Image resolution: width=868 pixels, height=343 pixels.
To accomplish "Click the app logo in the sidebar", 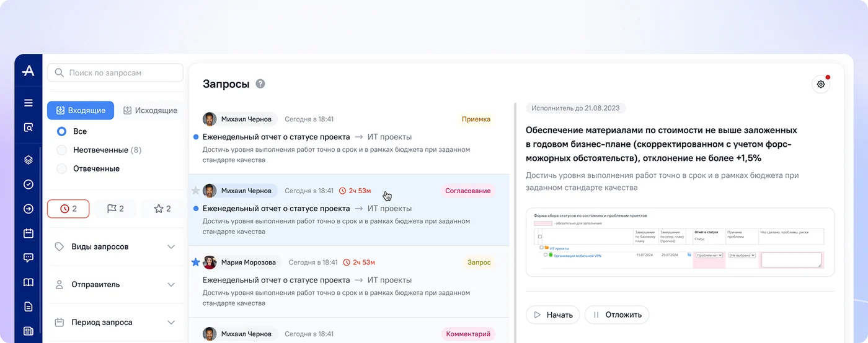I will click(x=28, y=72).
